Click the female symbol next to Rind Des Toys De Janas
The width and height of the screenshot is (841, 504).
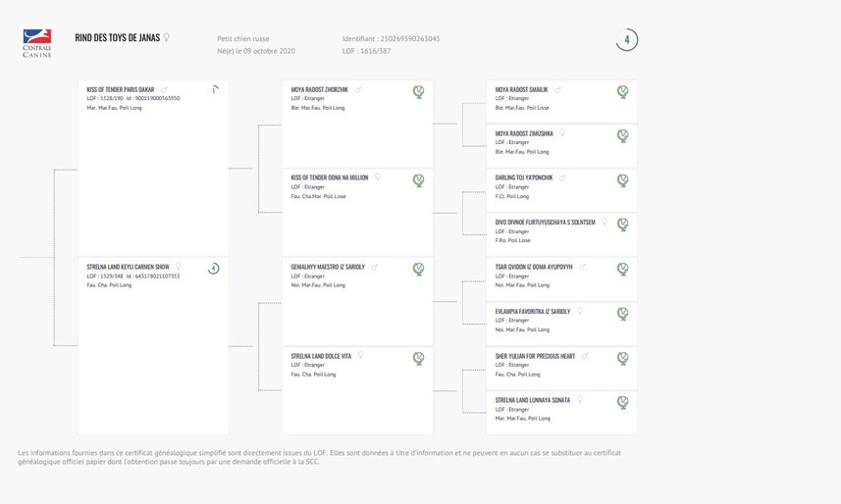pos(166,37)
